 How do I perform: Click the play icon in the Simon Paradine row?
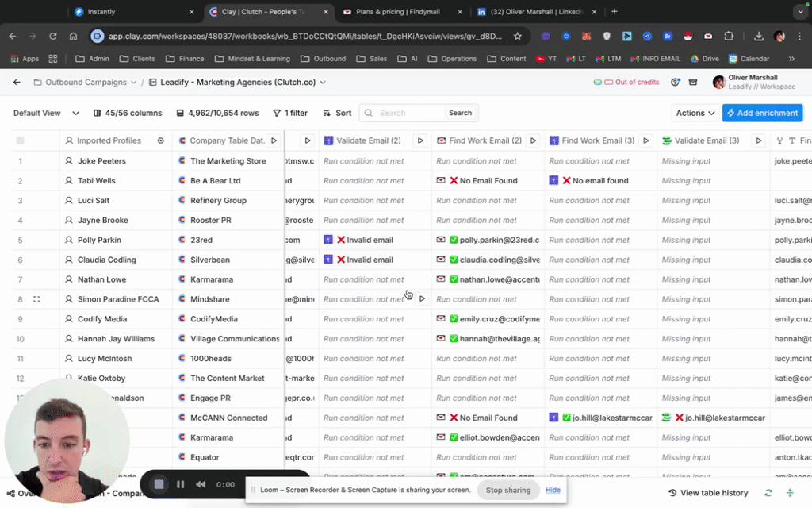click(x=422, y=299)
